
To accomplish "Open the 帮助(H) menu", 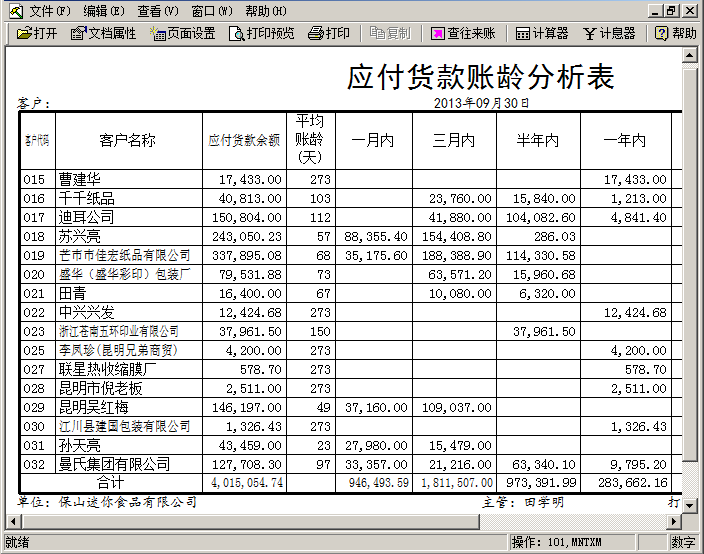I will 266,11.
